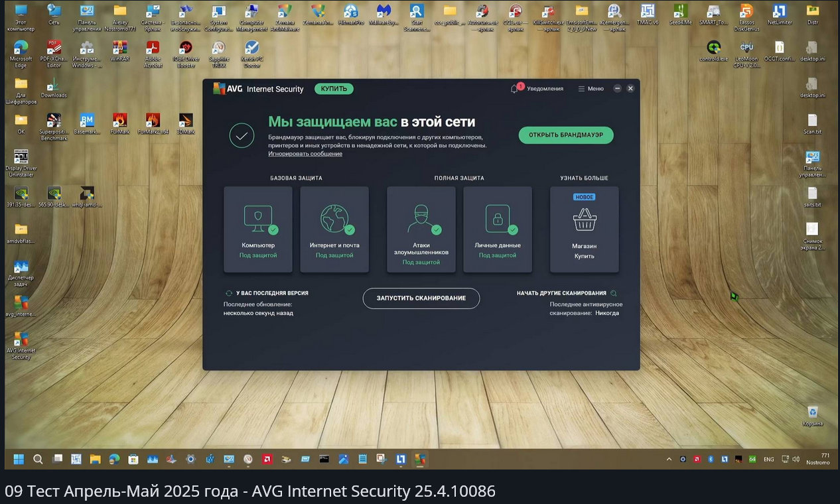Open the Личные данные tile
The width and height of the screenshot is (840, 504).
point(498,229)
